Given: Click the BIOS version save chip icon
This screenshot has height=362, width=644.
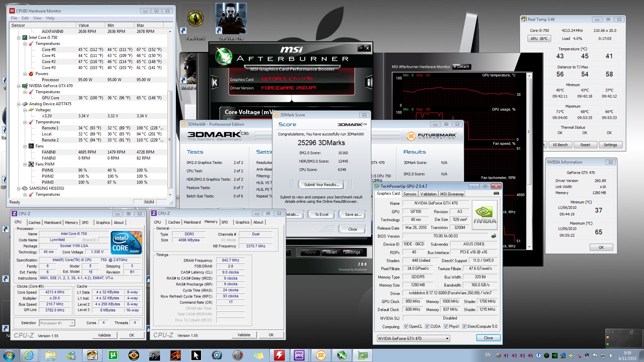Looking at the screenshot, I should (x=494, y=236).
